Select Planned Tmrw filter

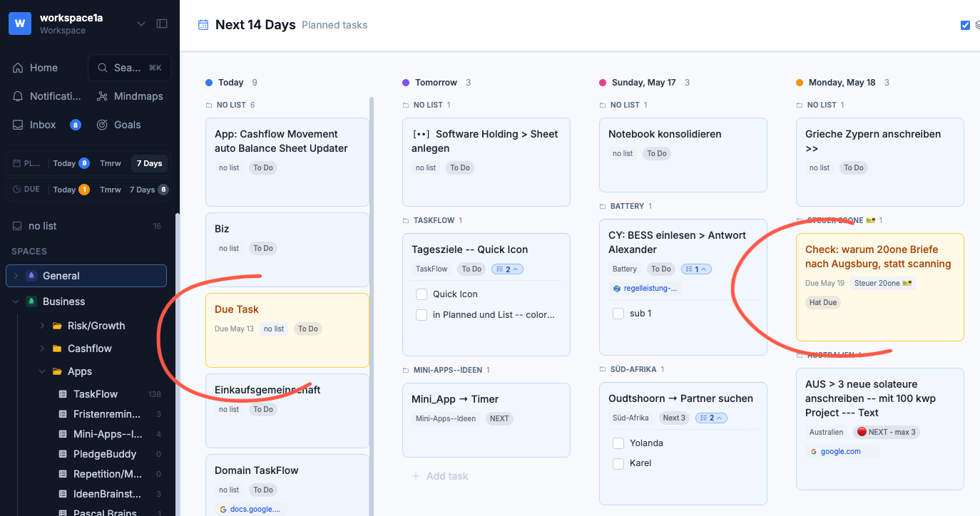(x=111, y=163)
